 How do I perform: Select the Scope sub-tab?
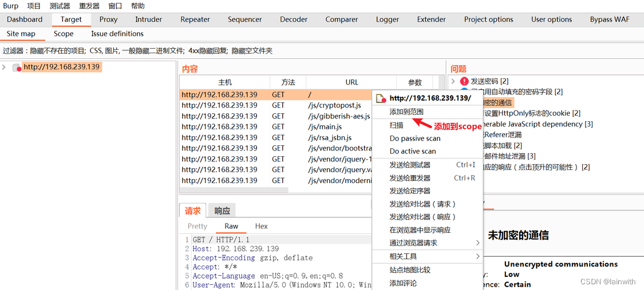64,34
